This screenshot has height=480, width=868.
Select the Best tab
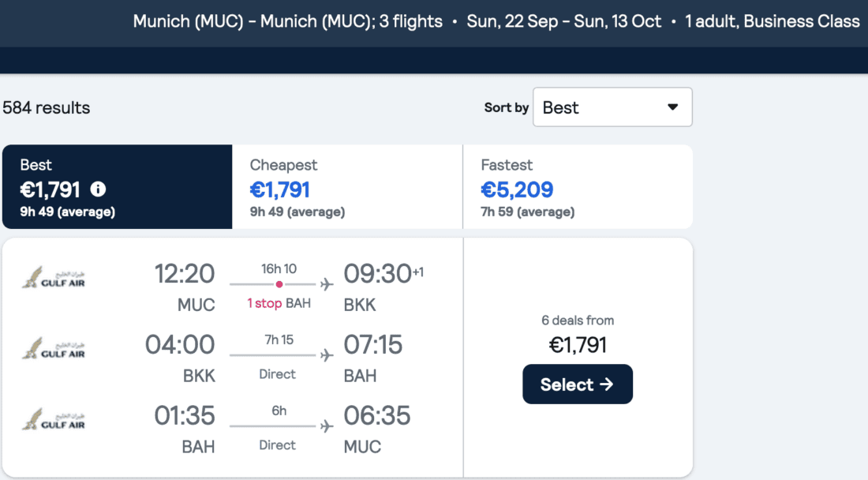pyautogui.click(x=117, y=187)
